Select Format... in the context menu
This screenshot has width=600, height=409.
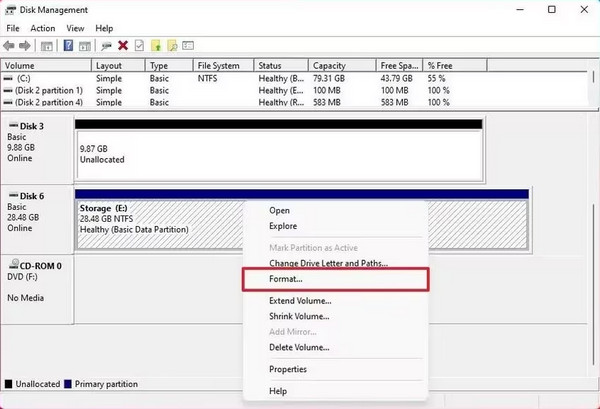(x=335, y=279)
